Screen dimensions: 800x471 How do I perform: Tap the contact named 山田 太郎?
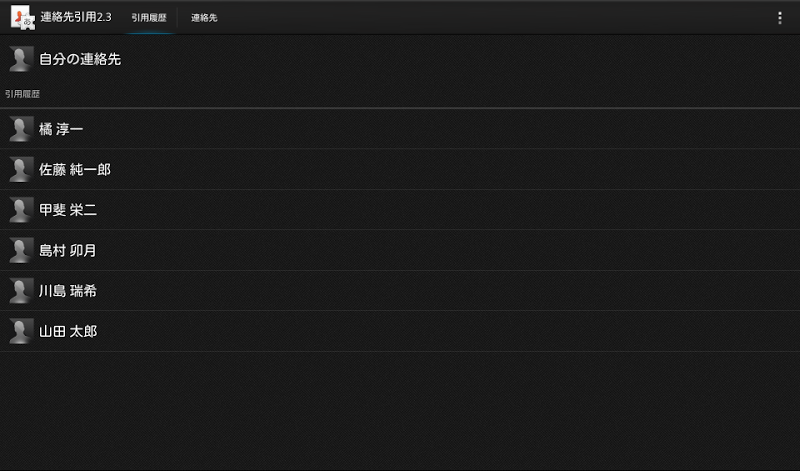click(67, 331)
